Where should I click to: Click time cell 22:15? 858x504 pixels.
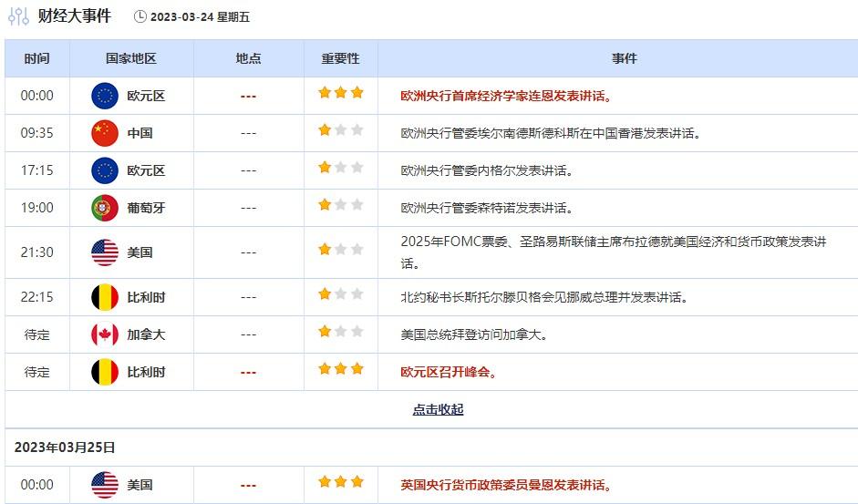click(x=37, y=297)
